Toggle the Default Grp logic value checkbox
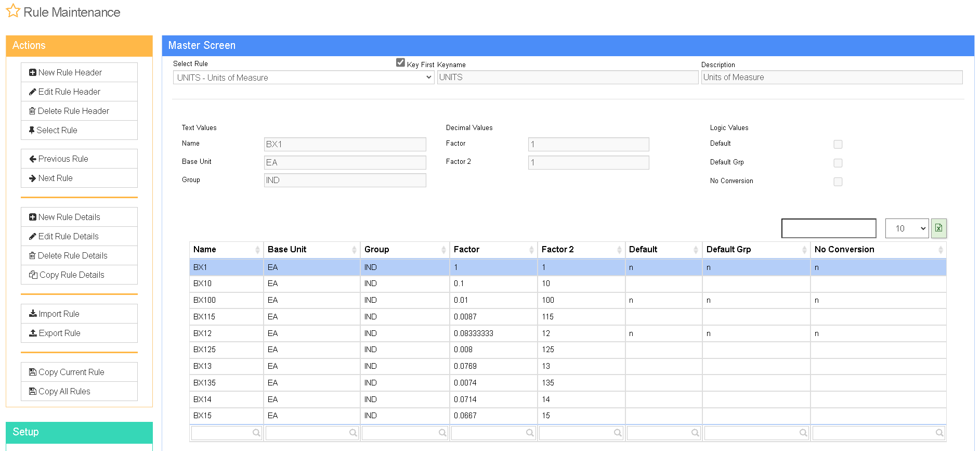 click(x=838, y=163)
